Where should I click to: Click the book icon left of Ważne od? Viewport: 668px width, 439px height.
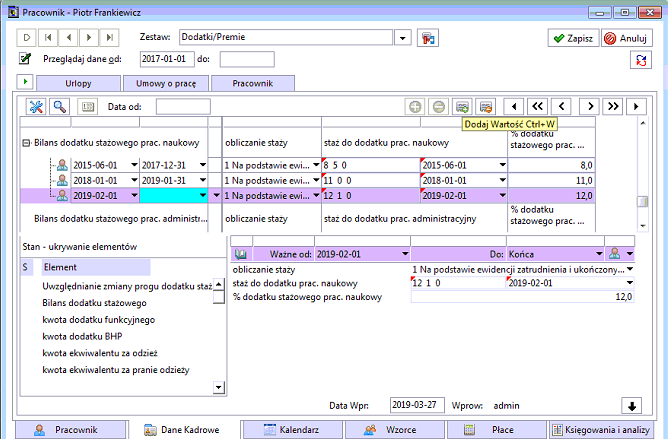pyautogui.click(x=241, y=254)
